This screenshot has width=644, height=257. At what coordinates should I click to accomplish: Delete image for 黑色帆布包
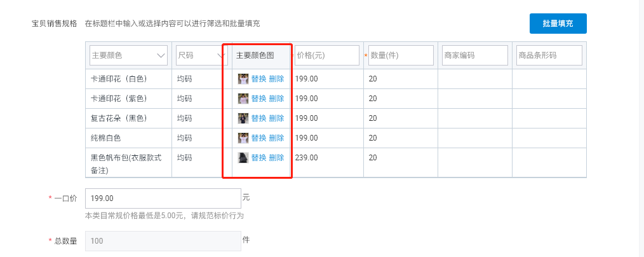coord(276,158)
